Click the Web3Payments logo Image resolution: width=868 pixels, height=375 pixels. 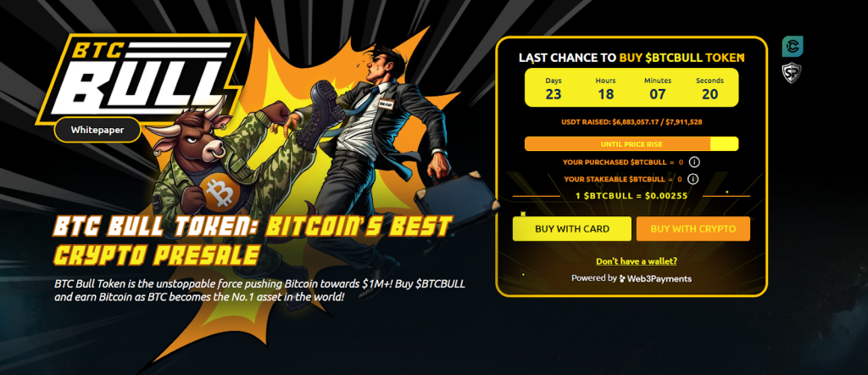click(655, 278)
